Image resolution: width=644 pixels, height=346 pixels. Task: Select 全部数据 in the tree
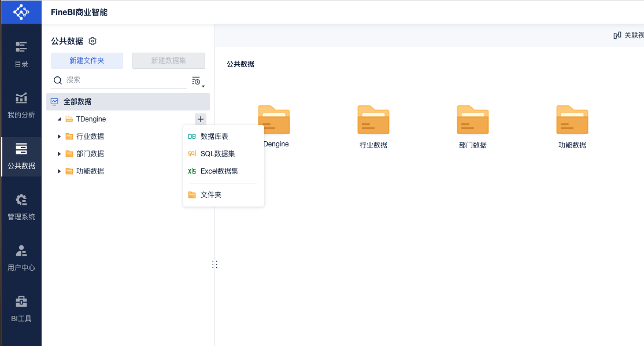(77, 102)
